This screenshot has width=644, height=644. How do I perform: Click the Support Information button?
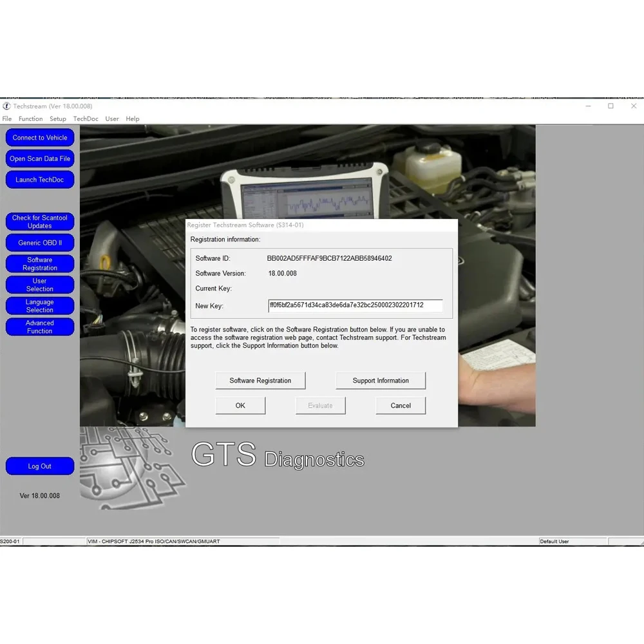[381, 381]
